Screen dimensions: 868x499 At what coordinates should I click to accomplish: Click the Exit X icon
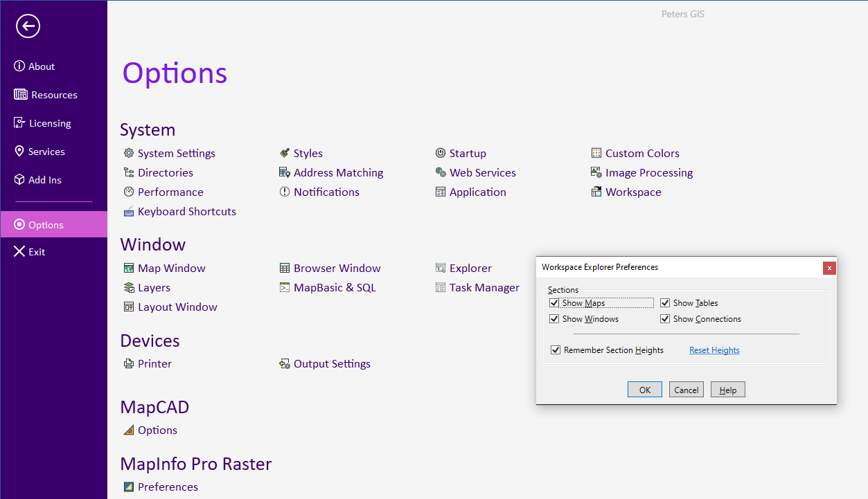[x=19, y=252]
